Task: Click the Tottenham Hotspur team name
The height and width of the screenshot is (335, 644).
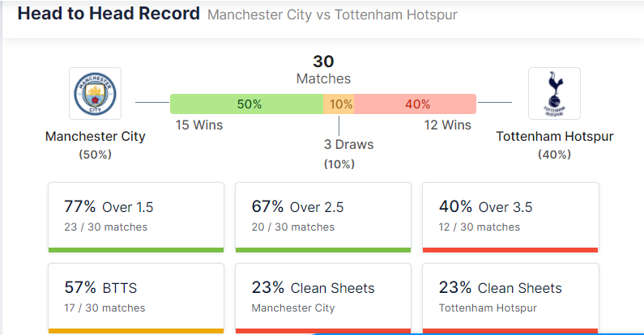Action: point(554,136)
